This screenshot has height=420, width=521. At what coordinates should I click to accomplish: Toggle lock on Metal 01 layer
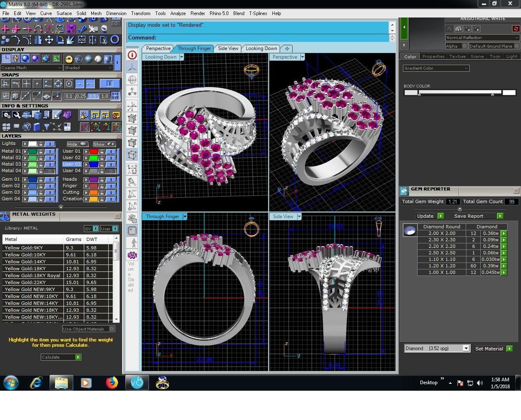click(41, 151)
